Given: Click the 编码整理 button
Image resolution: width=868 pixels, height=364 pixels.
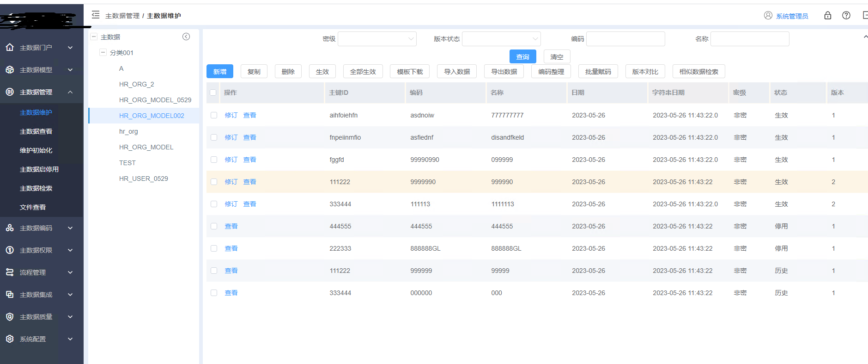Looking at the screenshot, I should [x=551, y=71].
